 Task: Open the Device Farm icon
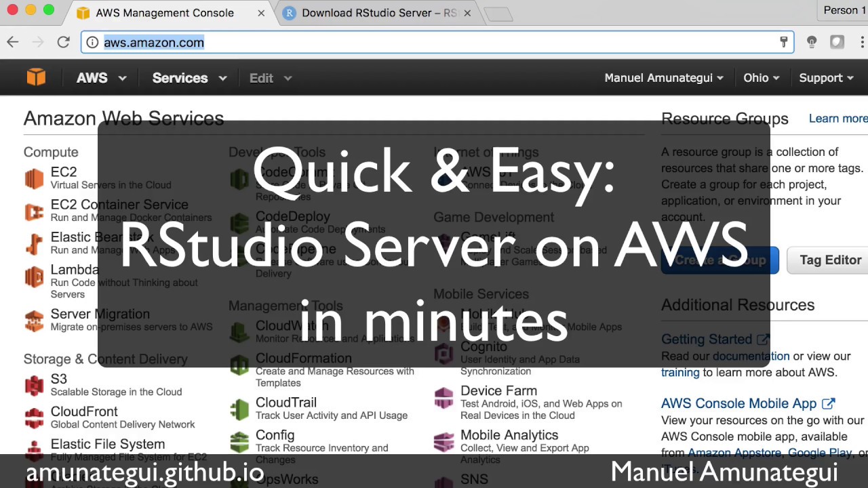point(443,398)
